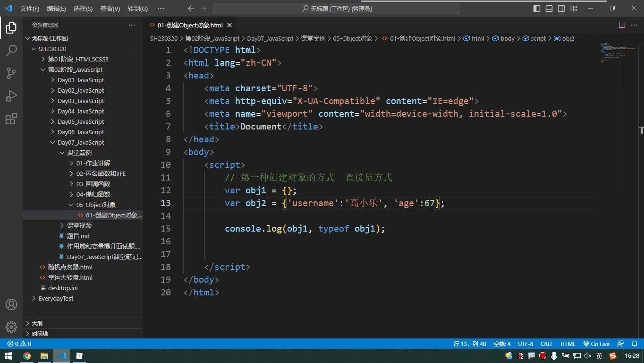Click the UTF-8 encoding indicator
644x363 pixels.
525,344
